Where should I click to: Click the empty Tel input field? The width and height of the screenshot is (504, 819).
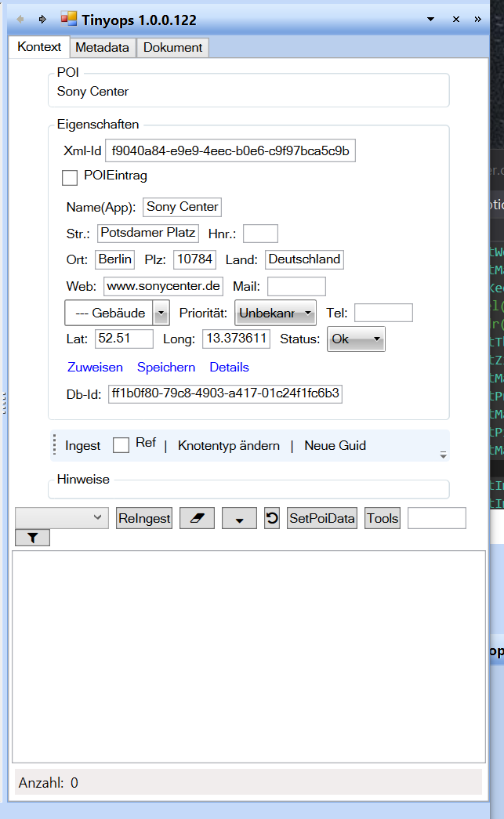coord(384,313)
